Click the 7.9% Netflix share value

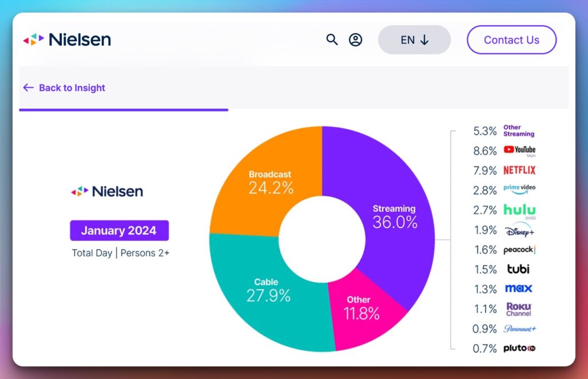pos(485,171)
